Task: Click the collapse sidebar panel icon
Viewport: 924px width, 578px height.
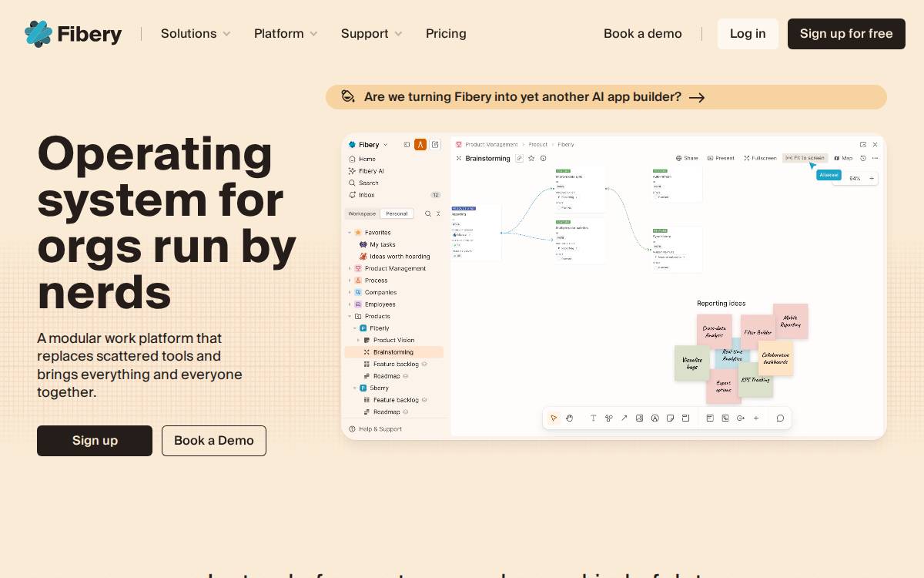Action: 407,145
